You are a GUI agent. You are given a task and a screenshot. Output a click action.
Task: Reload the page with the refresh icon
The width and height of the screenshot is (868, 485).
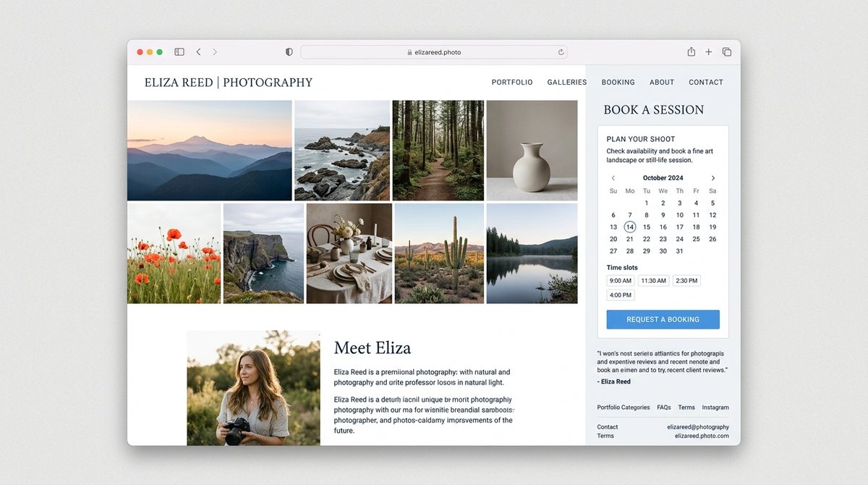561,52
